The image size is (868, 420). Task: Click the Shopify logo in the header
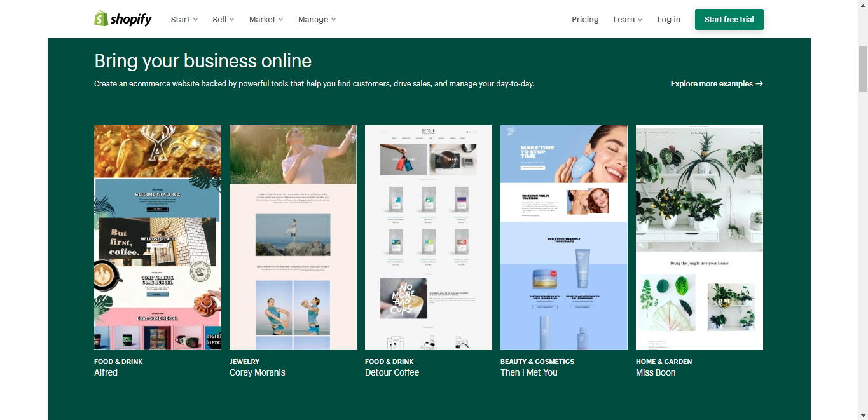pos(123,19)
